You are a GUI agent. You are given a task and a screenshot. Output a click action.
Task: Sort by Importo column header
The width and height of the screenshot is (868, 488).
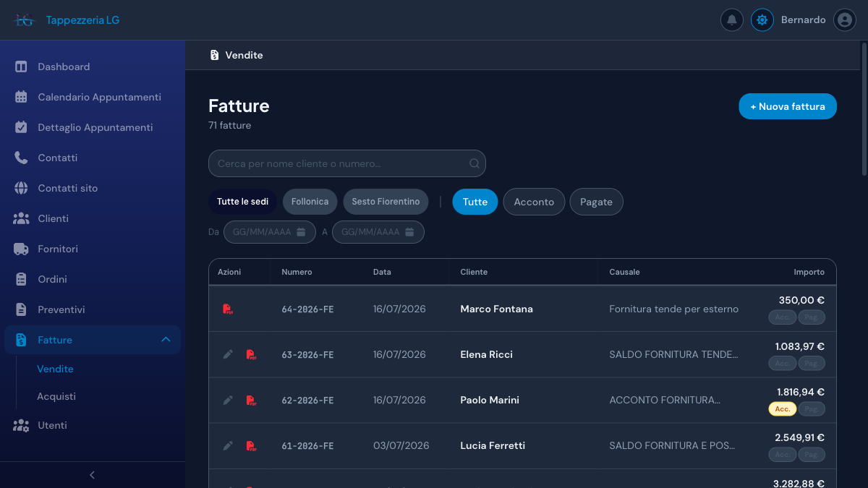pos(809,272)
